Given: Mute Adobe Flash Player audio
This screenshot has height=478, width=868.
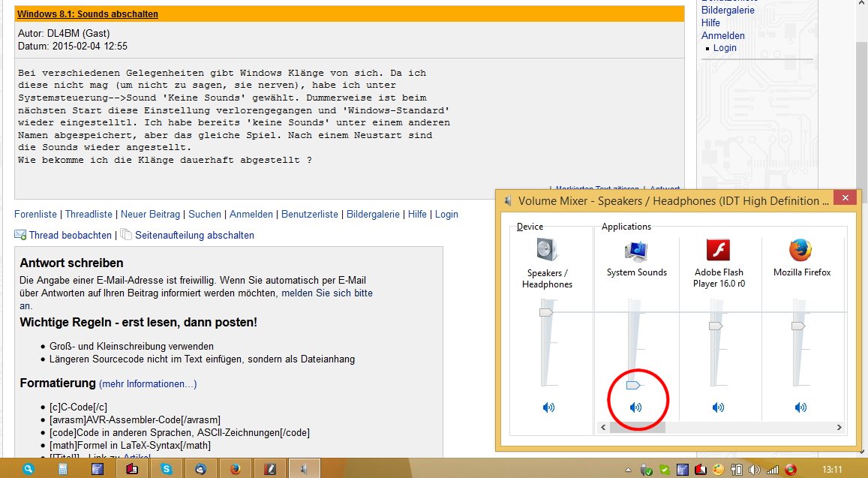Looking at the screenshot, I should (718, 407).
